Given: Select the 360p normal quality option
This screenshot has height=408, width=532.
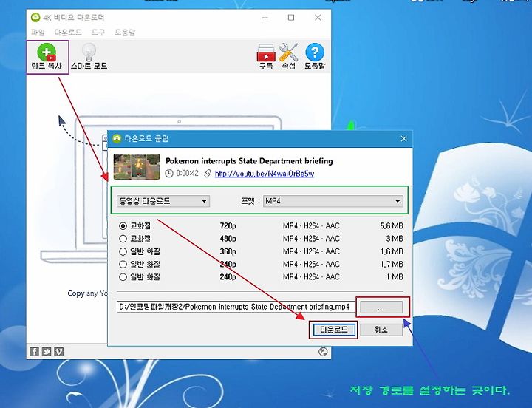Looking at the screenshot, I should [123, 251].
